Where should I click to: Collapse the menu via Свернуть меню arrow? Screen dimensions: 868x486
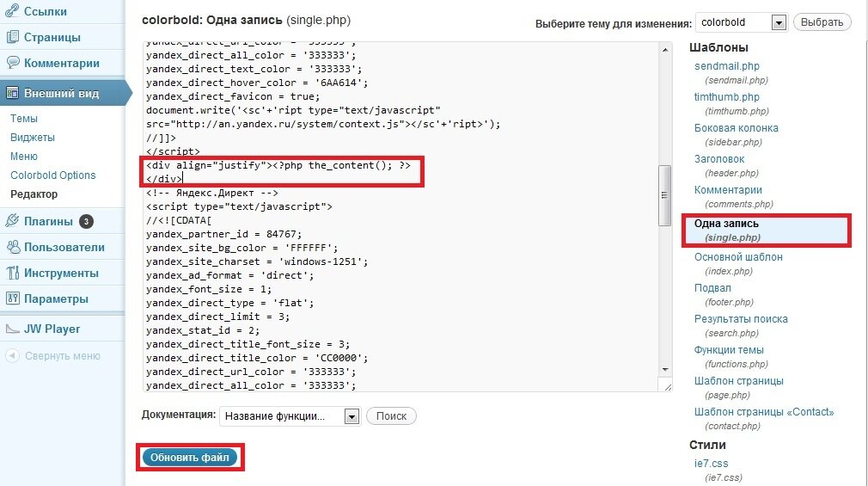pos(13,355)
